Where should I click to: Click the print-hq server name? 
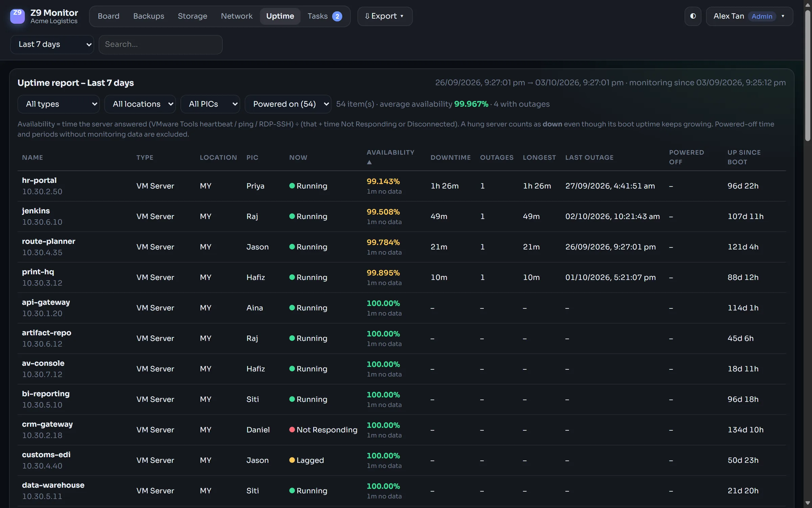[x=38, y=272]
